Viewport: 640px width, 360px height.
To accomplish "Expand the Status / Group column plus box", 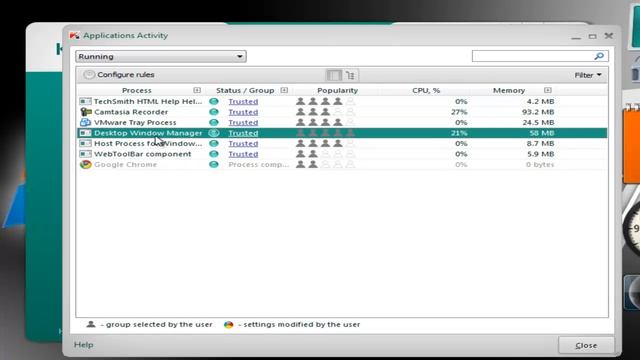I will (x=284, y=90).
